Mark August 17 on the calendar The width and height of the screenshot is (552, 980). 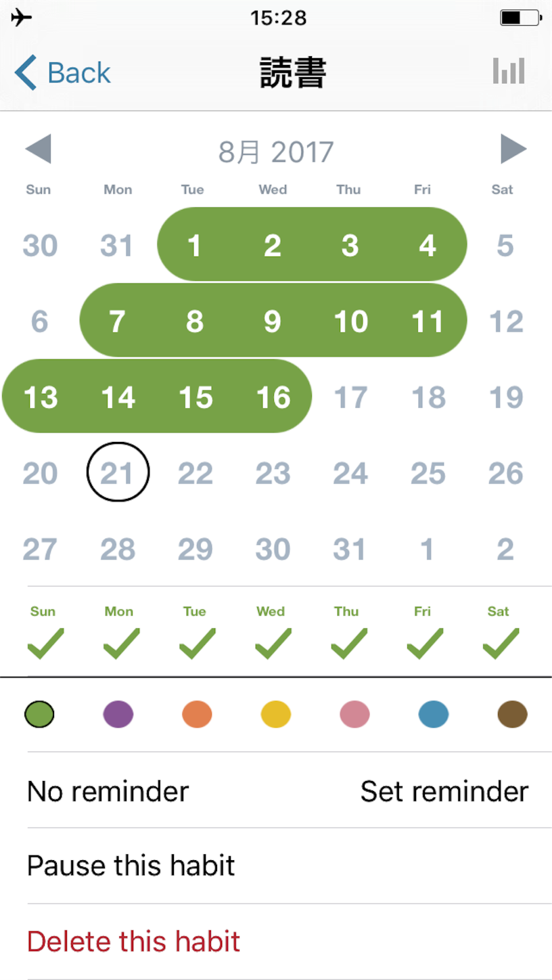coord(350,397)
